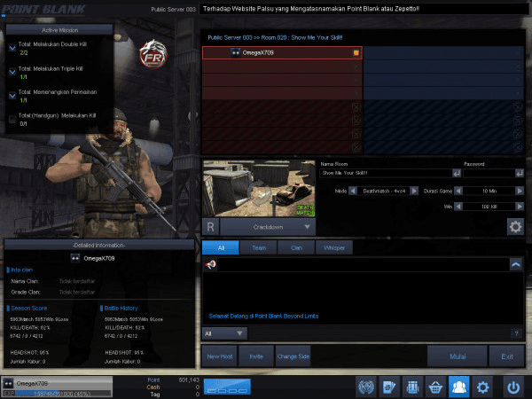The image size is (532, 399).
Task: Click the Active Mission panel header
Action: tap(59, 30)
